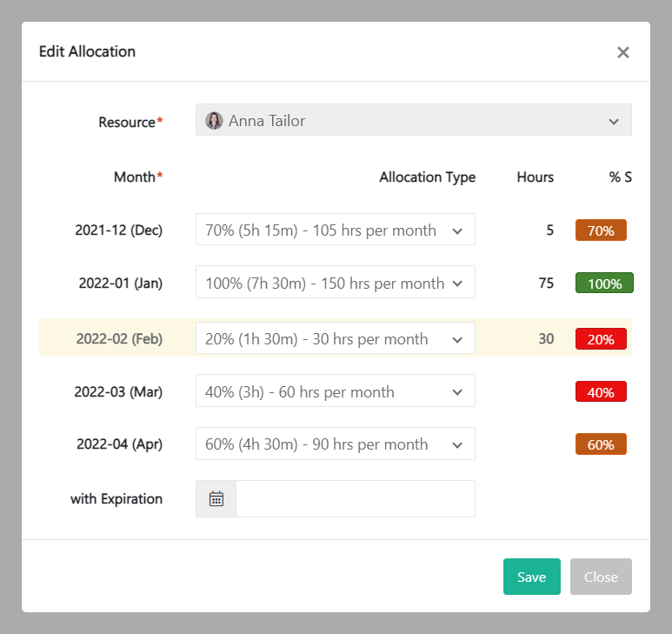Click the Month required field label
Screen dimensions: 672x634
138,177
